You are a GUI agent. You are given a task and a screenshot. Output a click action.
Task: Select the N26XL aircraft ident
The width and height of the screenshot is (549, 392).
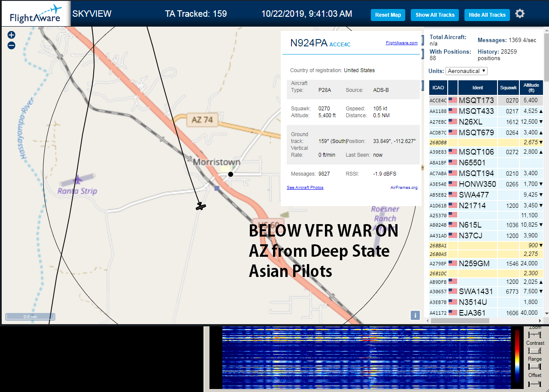click(x=470, y=122)
